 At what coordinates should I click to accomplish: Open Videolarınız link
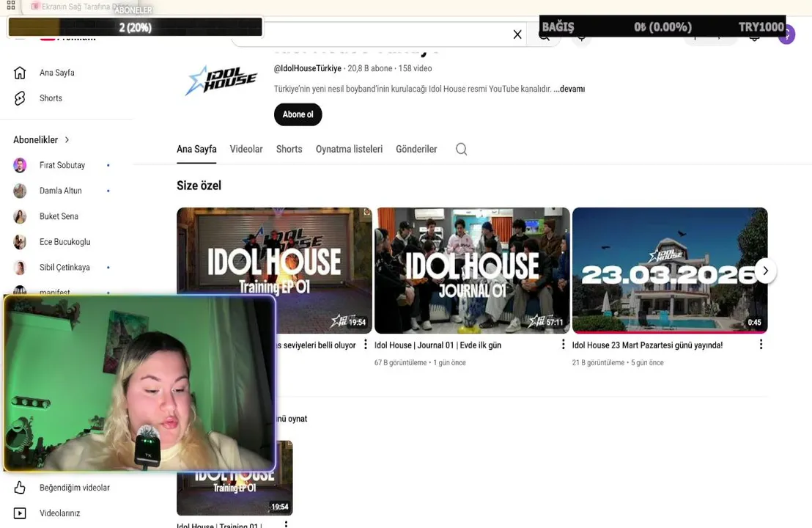(59, 513)
